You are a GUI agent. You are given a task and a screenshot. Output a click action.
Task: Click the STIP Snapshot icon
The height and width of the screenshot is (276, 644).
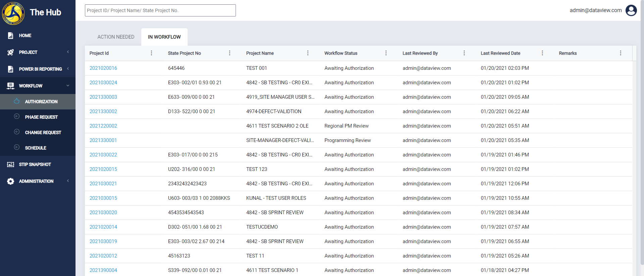point(11,165)
